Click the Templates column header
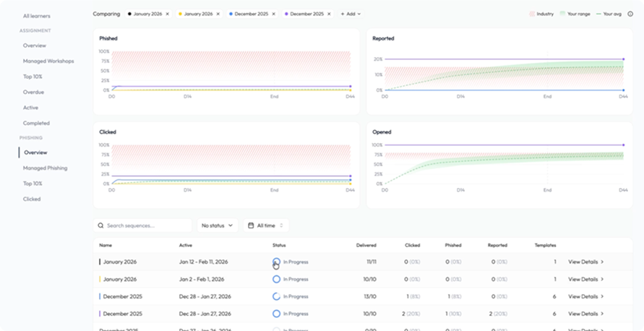 (546, 245)
